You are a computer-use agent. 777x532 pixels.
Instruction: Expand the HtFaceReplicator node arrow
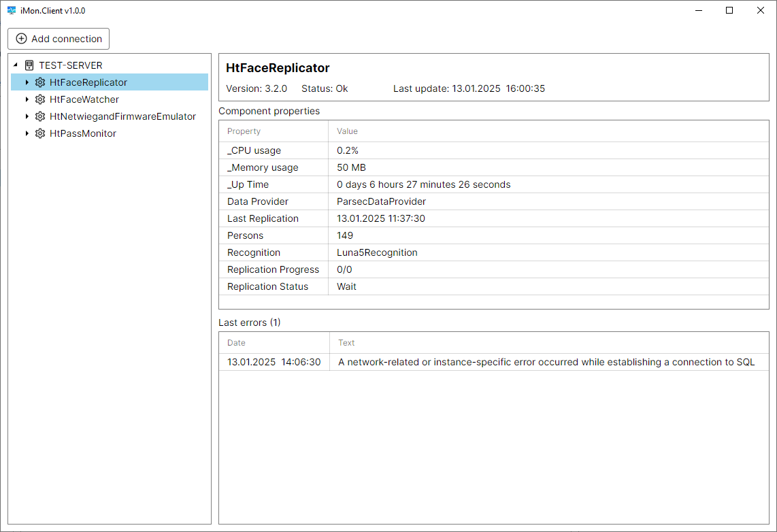click(x=27, y=82)
